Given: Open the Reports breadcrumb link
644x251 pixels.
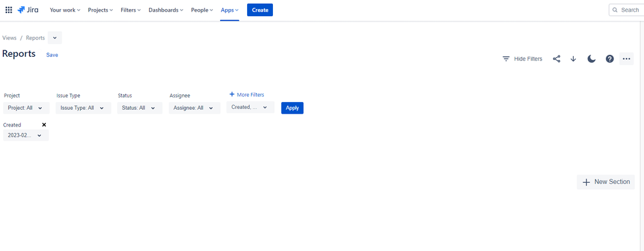Looking at the screenshot, I should tap(35, 38).
